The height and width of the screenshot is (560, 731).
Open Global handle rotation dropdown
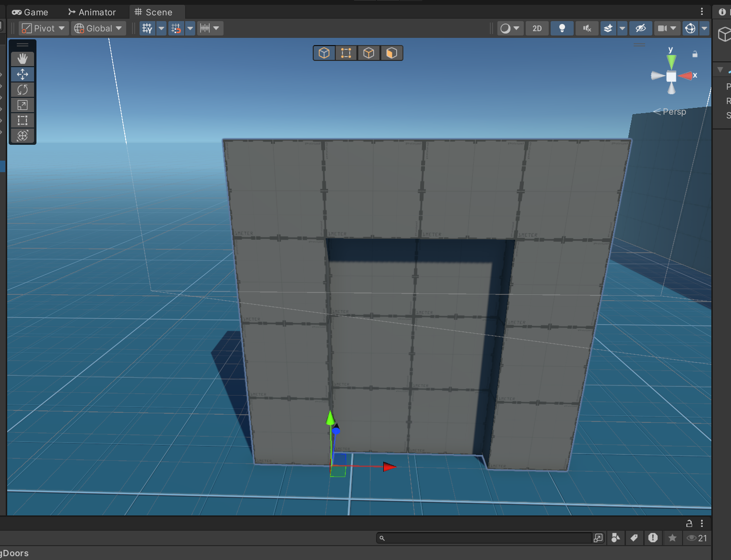point(98,28)
